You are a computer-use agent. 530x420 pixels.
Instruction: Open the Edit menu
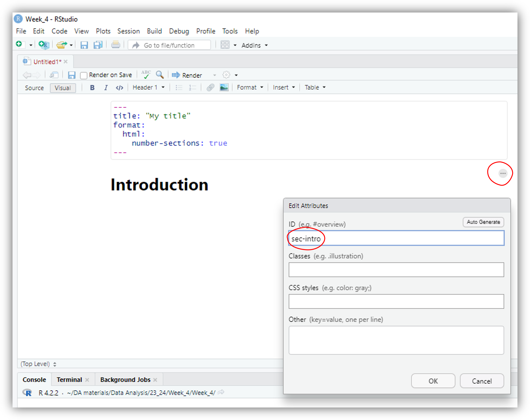[x=39, y=31]
